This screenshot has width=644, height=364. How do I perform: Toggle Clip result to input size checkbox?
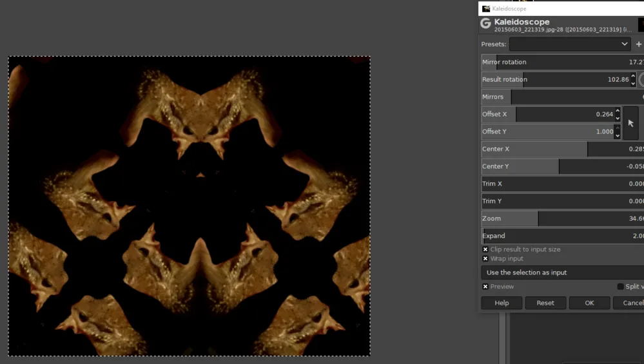coord(485,249)
